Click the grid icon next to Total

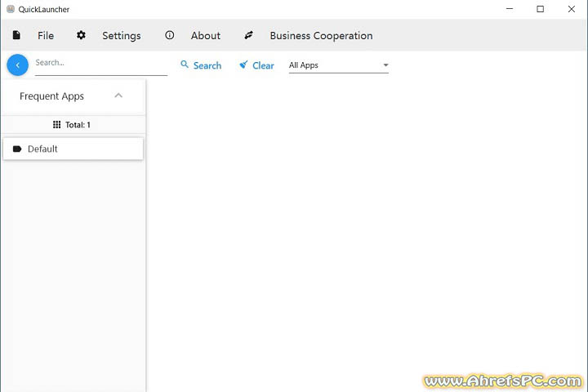pos(56,125)
